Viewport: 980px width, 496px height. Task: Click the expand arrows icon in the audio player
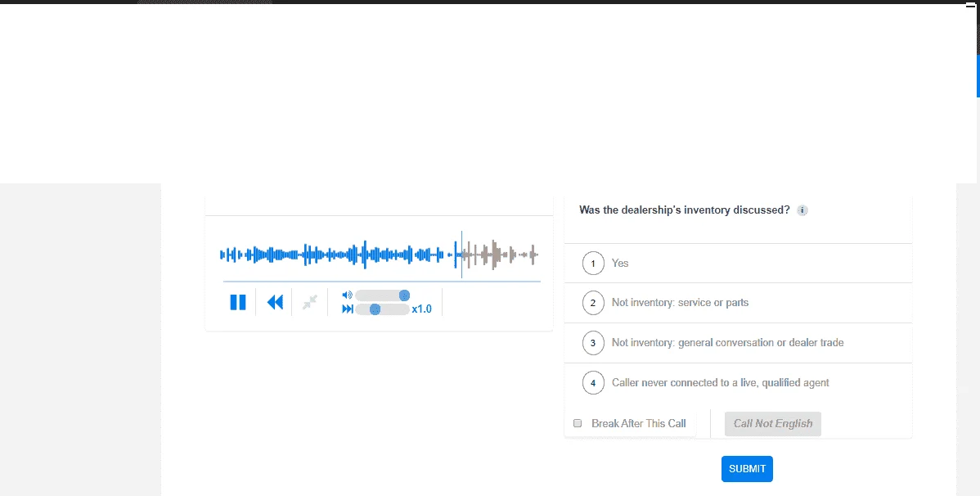[310, 302]
